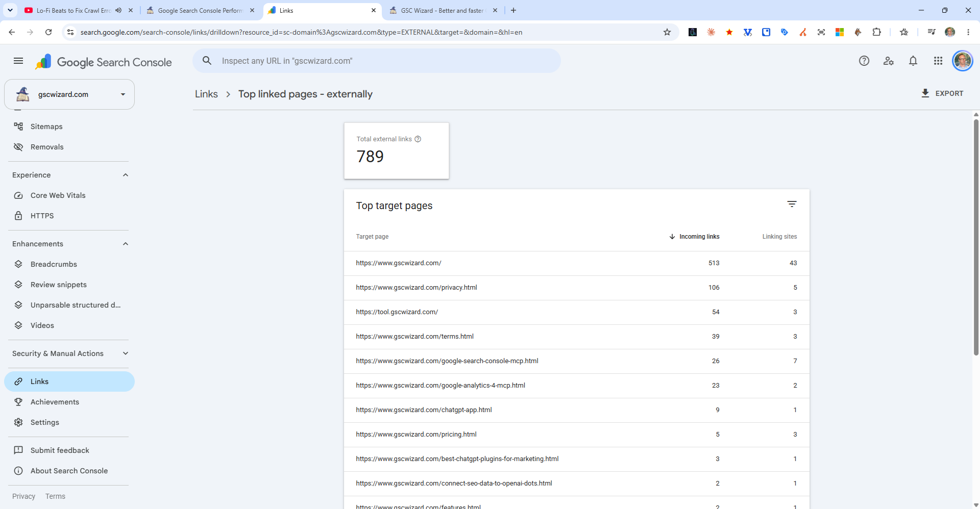Bookmark this page with the star icon
This screenshot has width=980, height=509.
tap(667, 32)
